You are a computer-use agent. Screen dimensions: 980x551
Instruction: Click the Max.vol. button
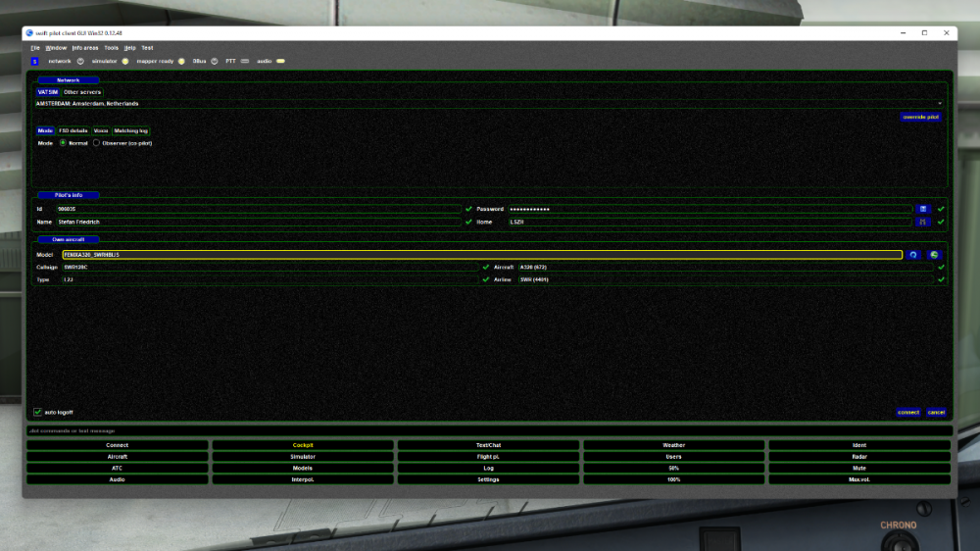click(859, 479)
